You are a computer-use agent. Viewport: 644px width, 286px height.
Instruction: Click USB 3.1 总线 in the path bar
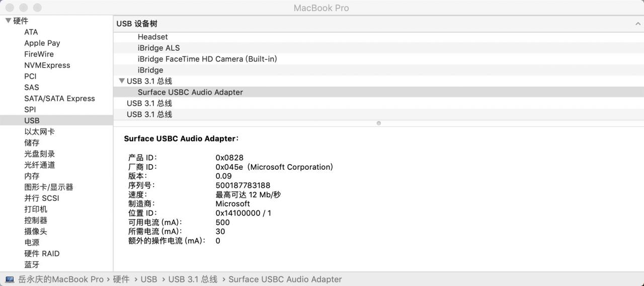point(193,279)
